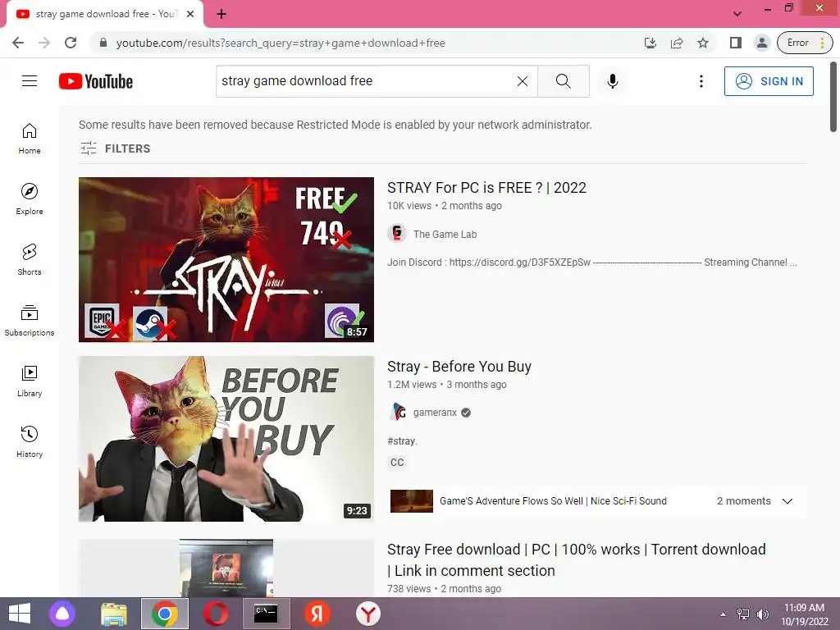Go back with the browser back arrow
840x630 pixels.
pyautogui.click(x=18, y=43)
